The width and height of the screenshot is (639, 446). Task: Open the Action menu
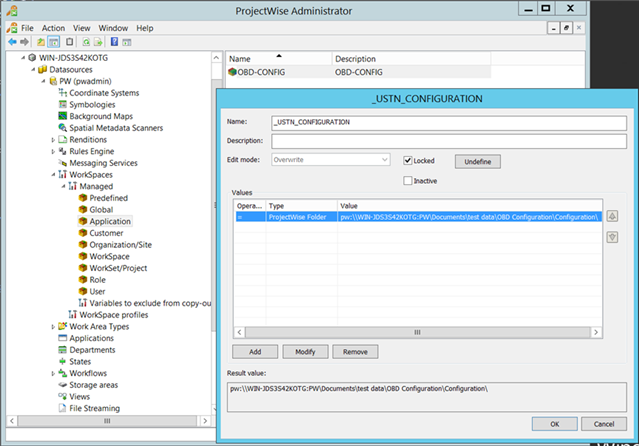[53, 28]
